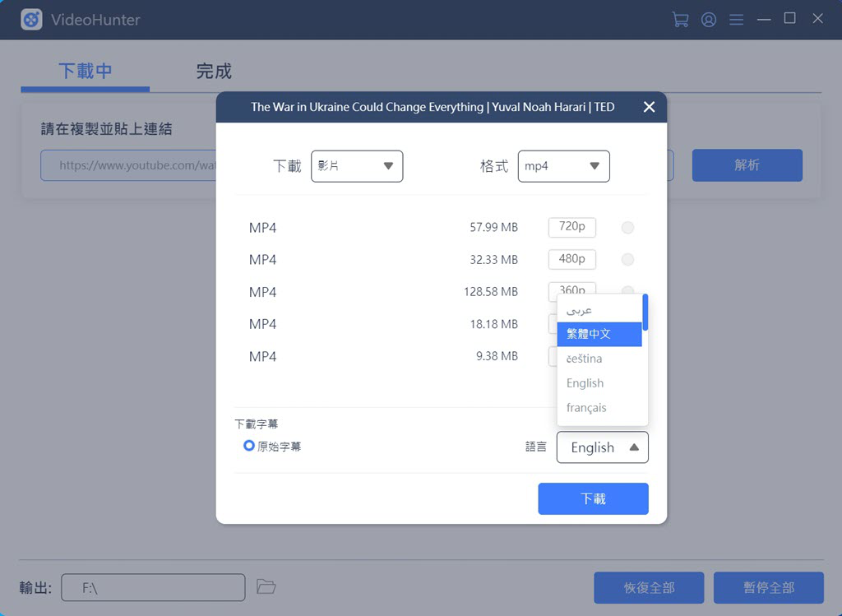Select the 原始字幕 radio button
Screen dimensions: 842x616
pos(248,445)
